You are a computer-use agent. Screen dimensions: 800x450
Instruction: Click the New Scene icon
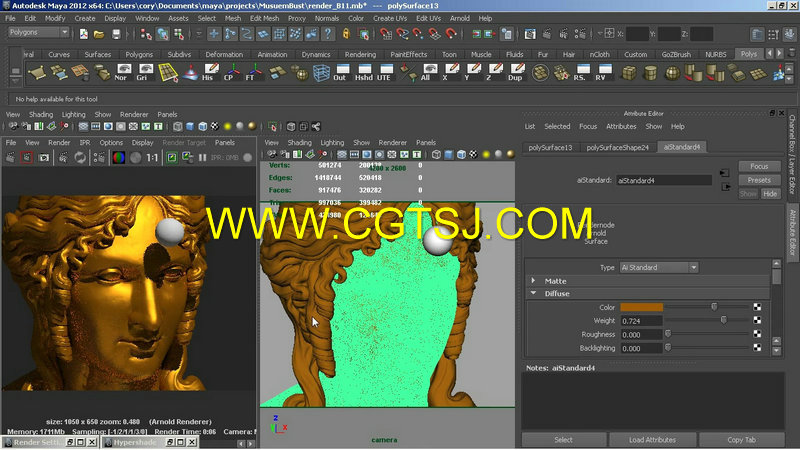84,34
